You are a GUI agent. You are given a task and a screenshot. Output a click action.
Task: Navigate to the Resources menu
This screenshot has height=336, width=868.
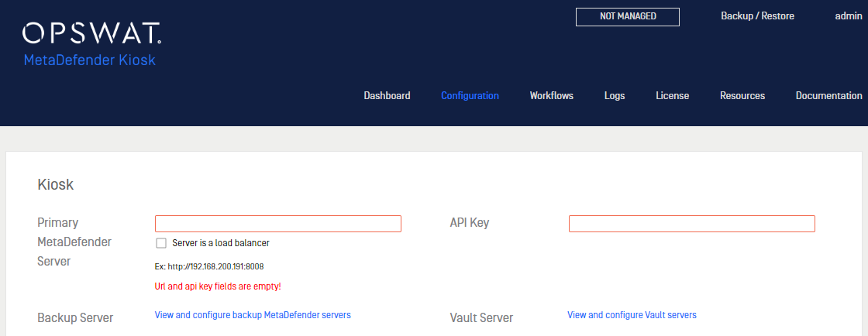click(742, 95)
